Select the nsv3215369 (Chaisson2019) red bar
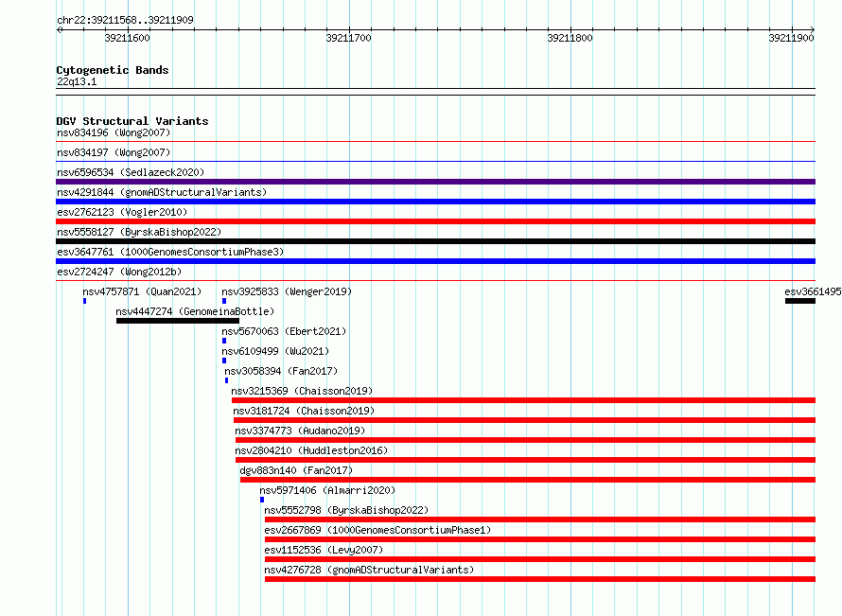This screenshot has height=616, width=842. (523, 400)
